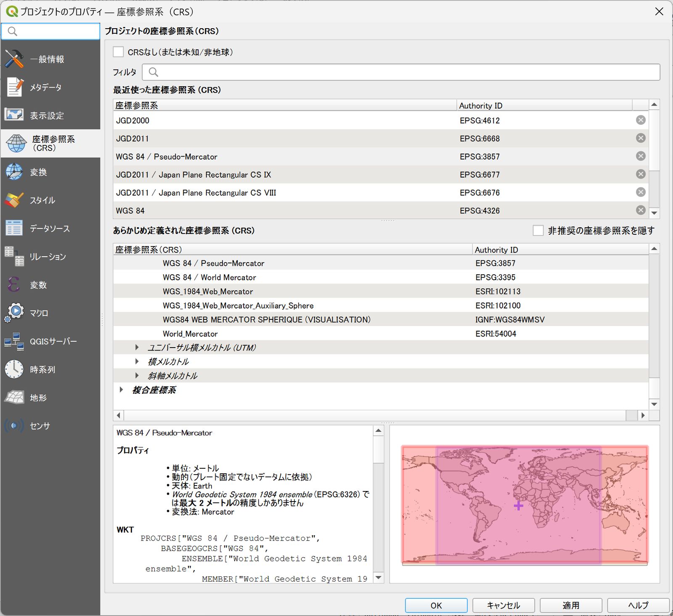Click WKT panel scroll down arrow
Screen dimensions: 673x616
coord(379,578)
